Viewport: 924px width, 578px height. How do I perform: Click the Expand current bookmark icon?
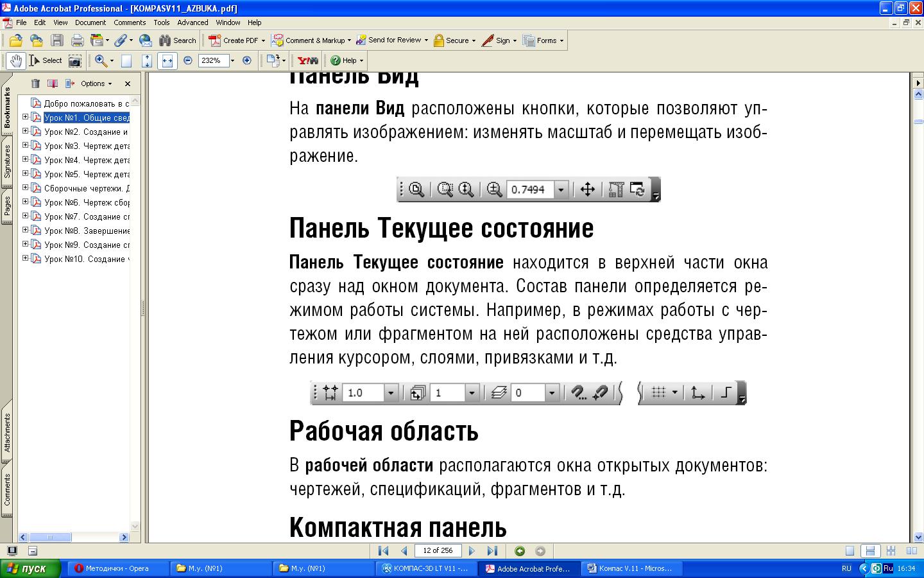70,83
